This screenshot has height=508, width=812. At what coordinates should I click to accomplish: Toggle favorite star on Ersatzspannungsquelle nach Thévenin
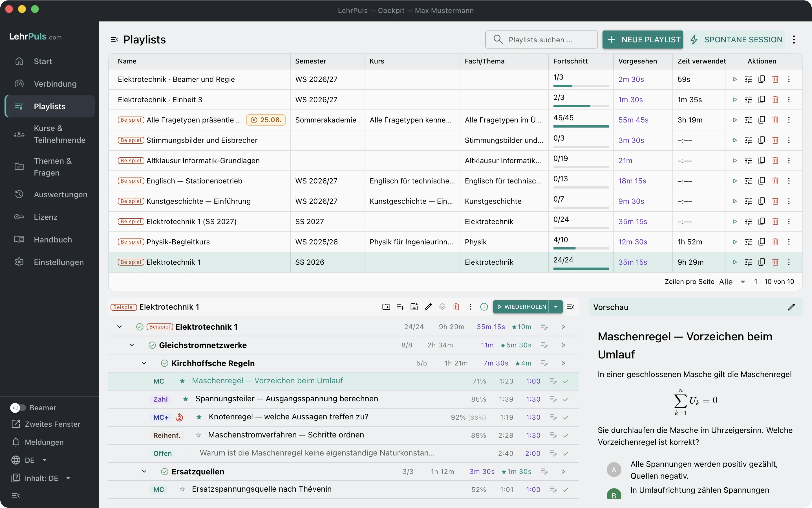click(182, 490)
